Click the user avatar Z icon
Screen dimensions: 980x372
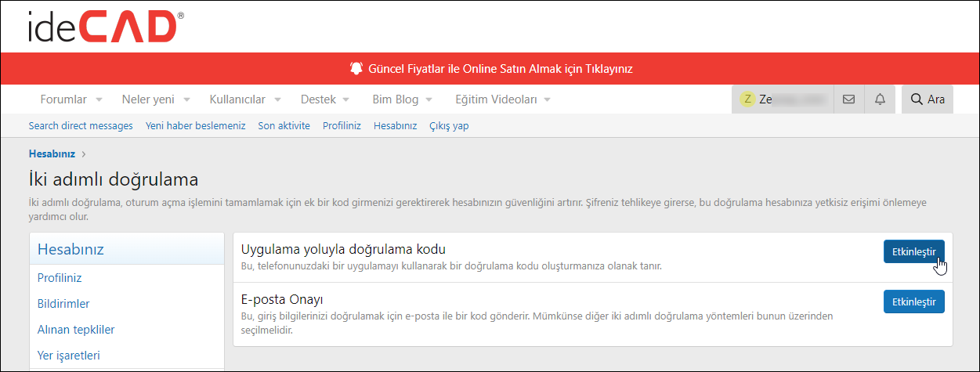click(747, 99)
